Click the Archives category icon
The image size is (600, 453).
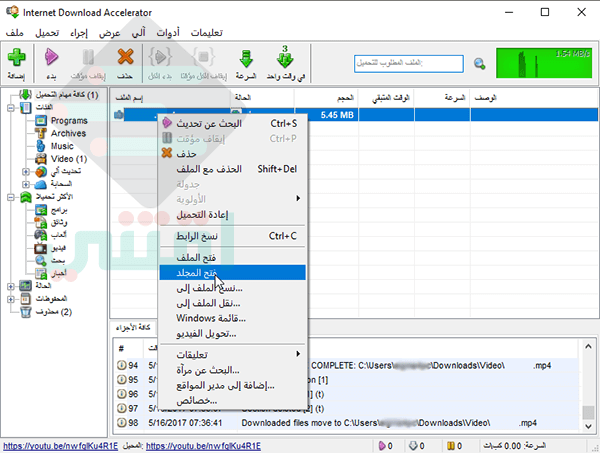(41, 134)
